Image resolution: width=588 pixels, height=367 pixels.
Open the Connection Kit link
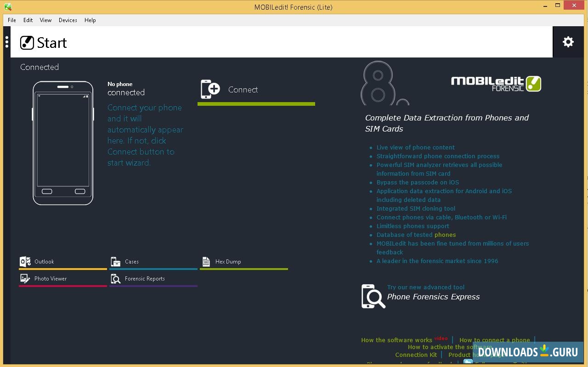pos(416,355)
